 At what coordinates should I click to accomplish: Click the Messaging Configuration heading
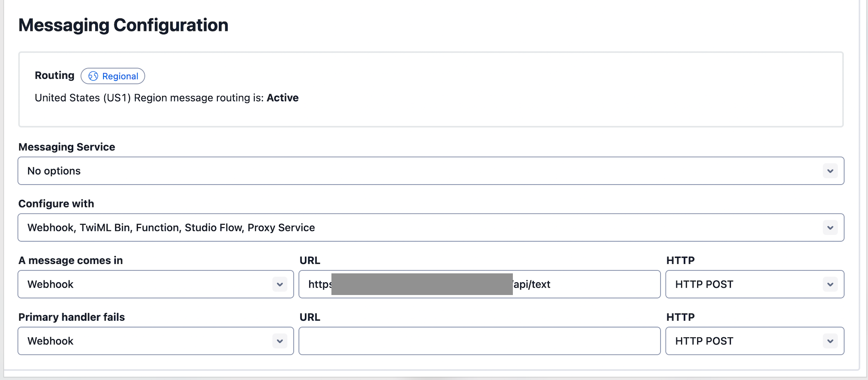[123, 25]
